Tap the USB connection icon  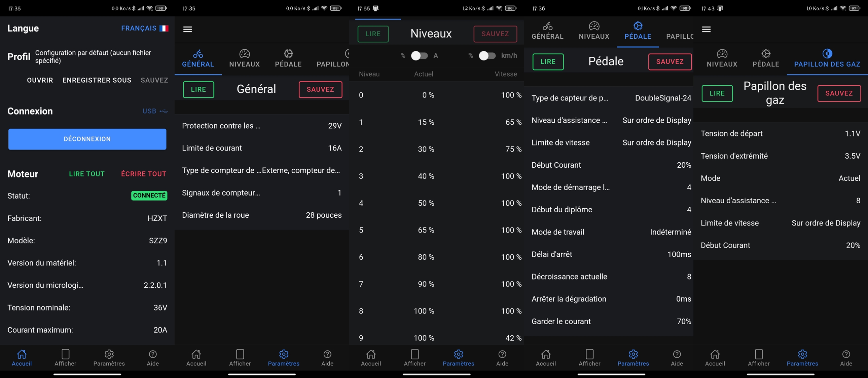click(x=164, y=111)
